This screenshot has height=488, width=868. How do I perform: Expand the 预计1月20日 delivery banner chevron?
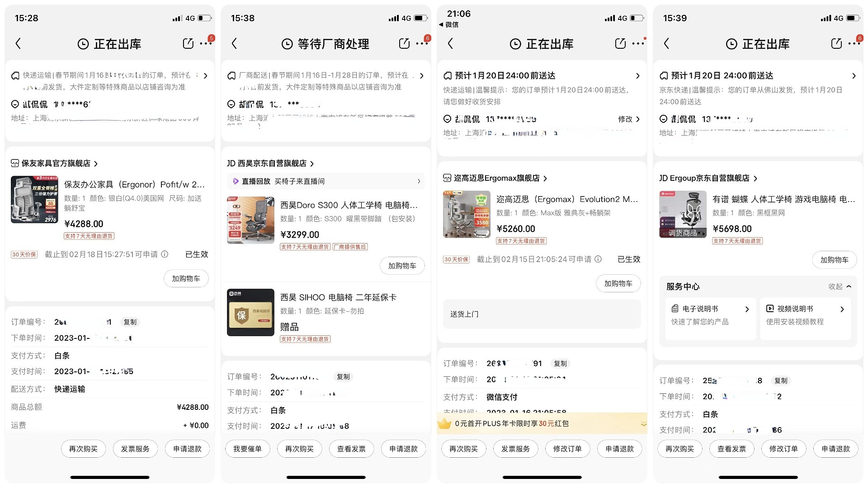click(x=637, y=75)
